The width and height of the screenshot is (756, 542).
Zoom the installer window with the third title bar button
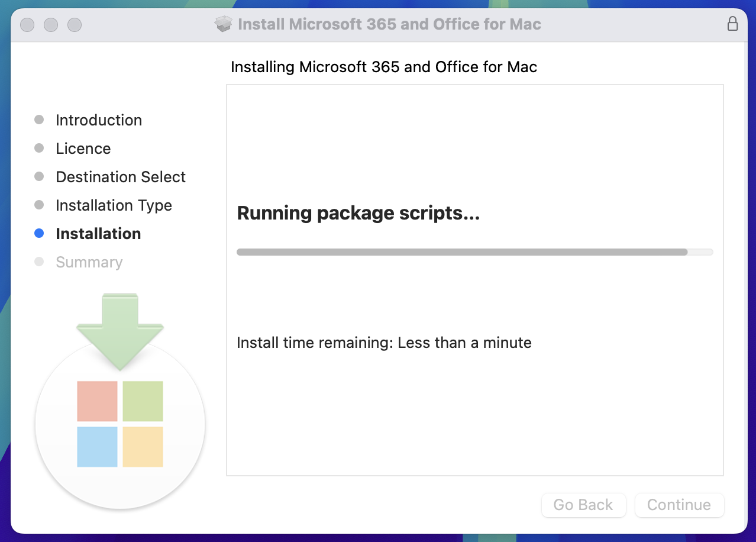point(75,25)
